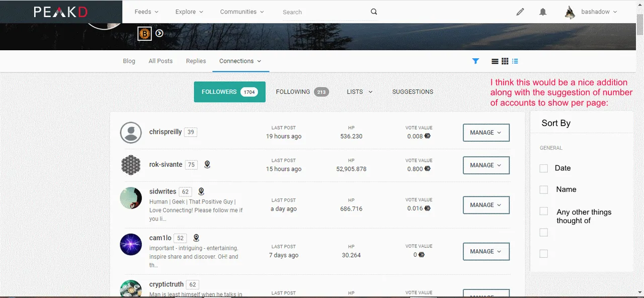This screenshot has height=298, width=644.
Task: Open MANAGE dropdown for rok-sivante
Action: click(x=486, y=165)
